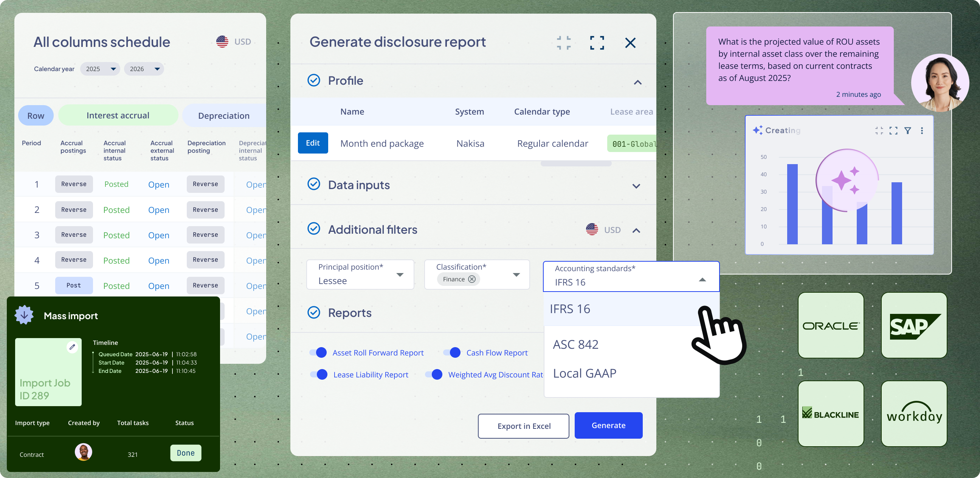This screenshot has width=980, height=478.
Task: Turn off the Lease Liability Report toggle
Action: click(x=319, y=374)
